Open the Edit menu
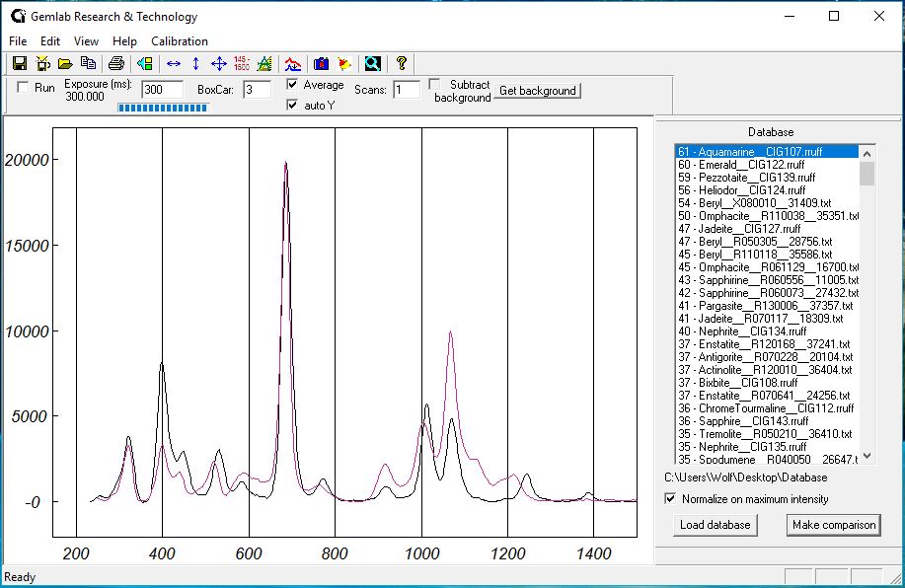 [x=50, y=41]
